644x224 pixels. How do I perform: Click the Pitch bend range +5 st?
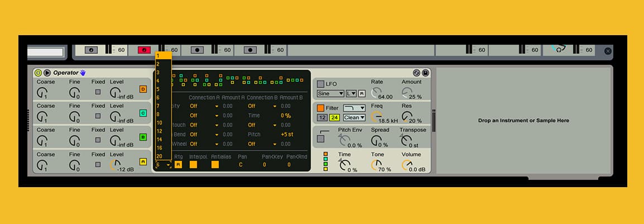pyautogui.click(x=287, y=135)
